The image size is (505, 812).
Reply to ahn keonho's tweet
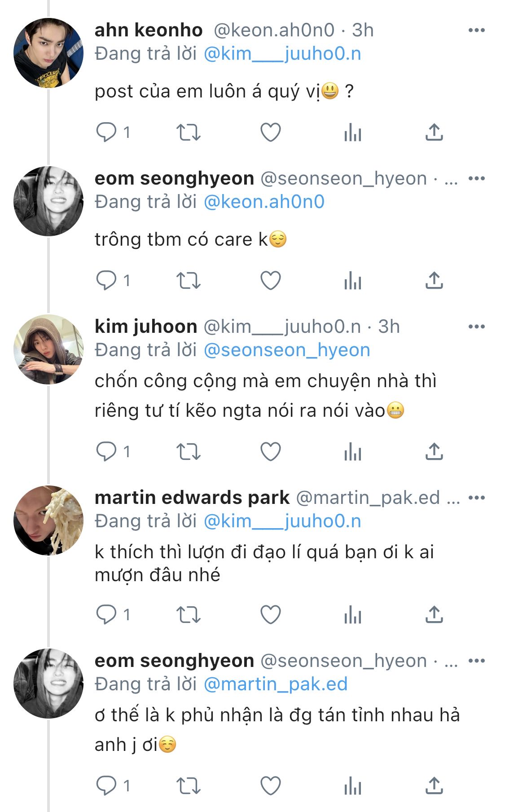106,132
